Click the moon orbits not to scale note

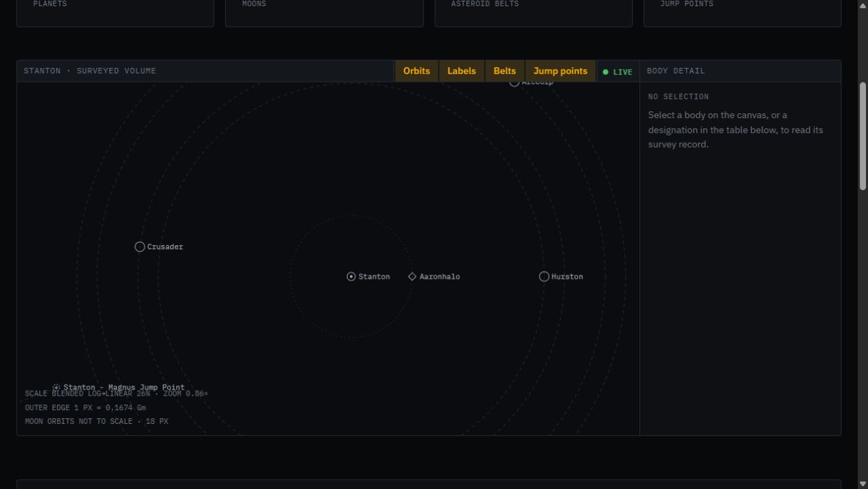coord(97,421)
